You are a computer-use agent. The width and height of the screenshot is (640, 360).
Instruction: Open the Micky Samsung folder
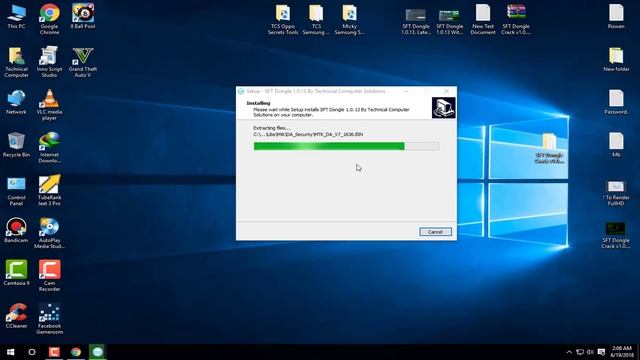pyautogui.click(x=349, y=20)
